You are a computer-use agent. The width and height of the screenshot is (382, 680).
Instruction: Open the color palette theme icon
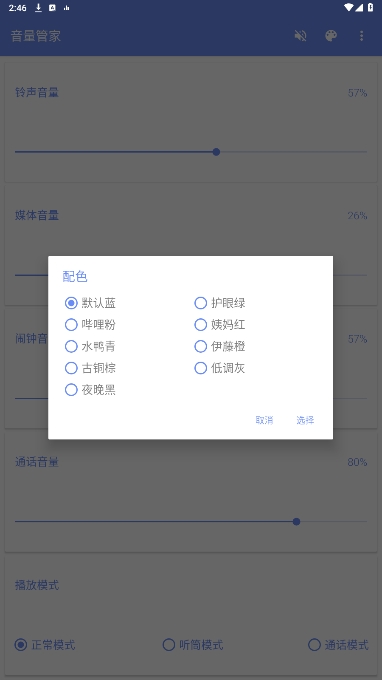331,36
